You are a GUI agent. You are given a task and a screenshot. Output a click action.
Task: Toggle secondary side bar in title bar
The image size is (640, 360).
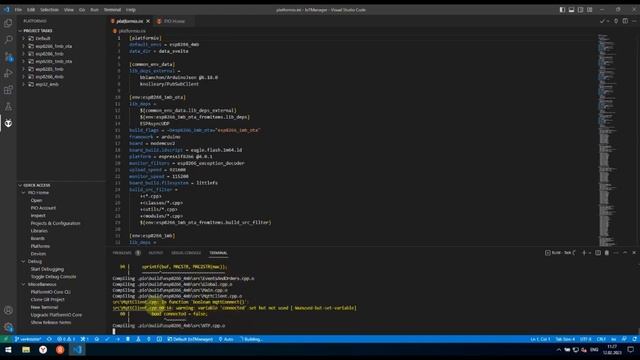(x=580, y=9)
